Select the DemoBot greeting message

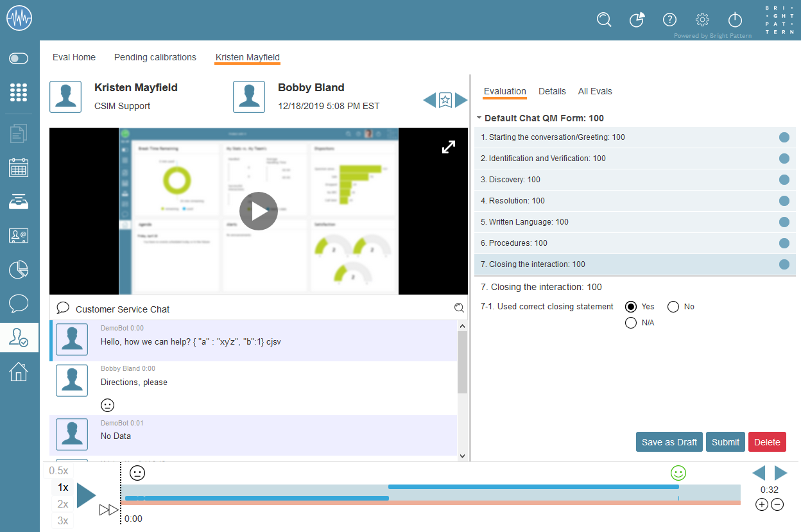point(254,341)
